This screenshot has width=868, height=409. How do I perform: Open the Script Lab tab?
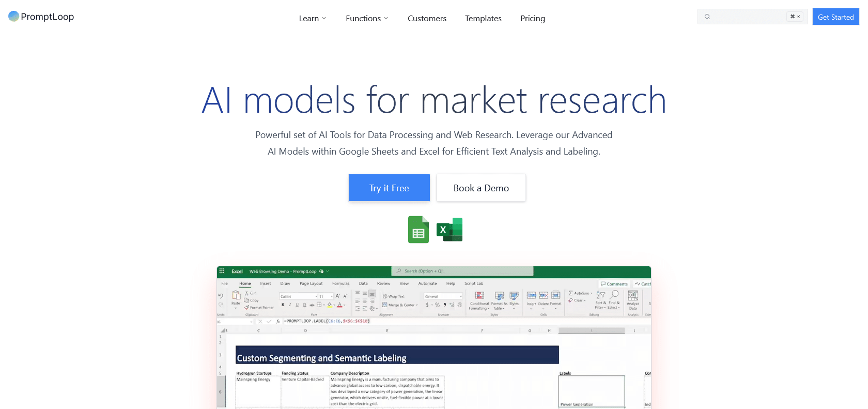tap(474, 283)
